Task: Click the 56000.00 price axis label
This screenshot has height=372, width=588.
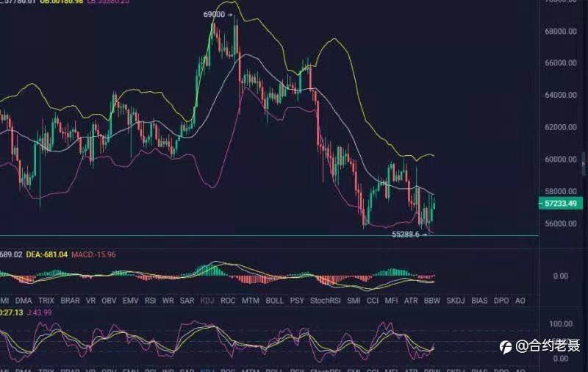Action: [561, 223]
